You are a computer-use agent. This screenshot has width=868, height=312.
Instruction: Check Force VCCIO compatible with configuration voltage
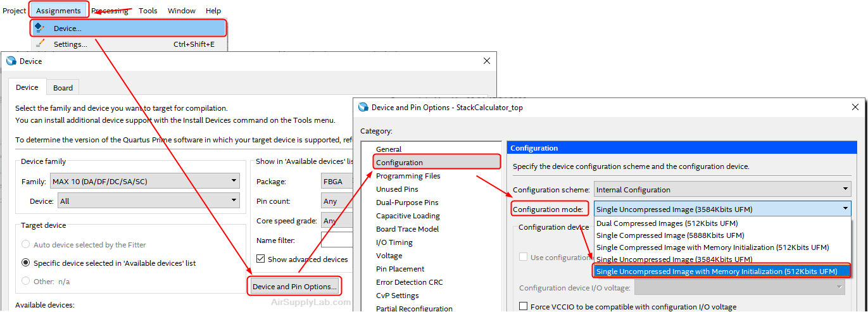click(523, 306)
